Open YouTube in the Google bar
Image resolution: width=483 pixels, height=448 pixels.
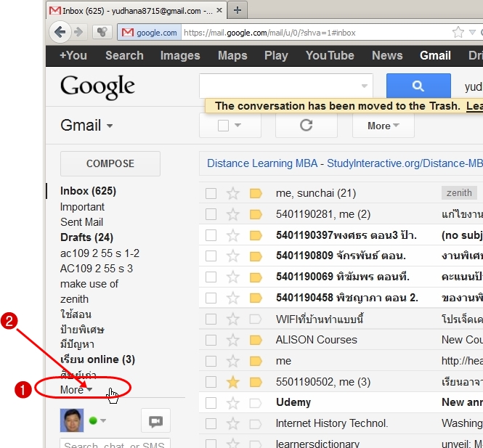point(330,56)
